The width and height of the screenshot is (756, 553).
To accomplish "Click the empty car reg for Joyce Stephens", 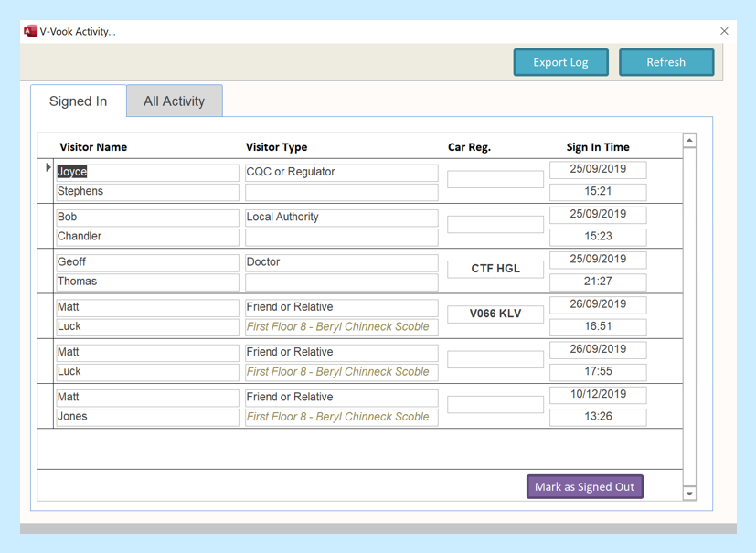I will click(x=495, y=179).
